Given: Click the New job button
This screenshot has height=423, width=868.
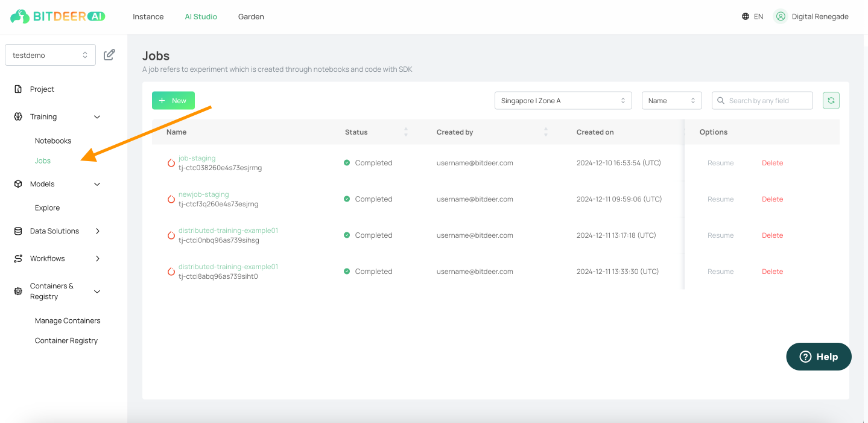Looking at the screenshot, I should point(173,101).
